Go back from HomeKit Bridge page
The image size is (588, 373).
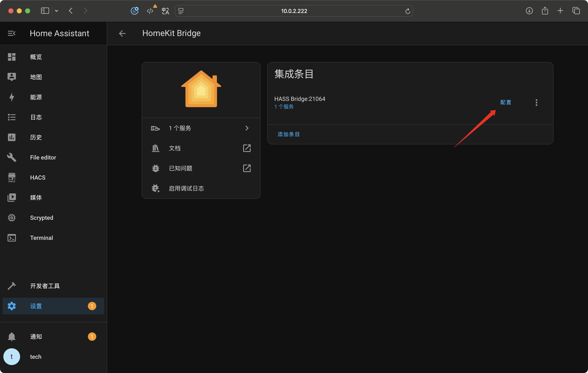click(122, 33)
